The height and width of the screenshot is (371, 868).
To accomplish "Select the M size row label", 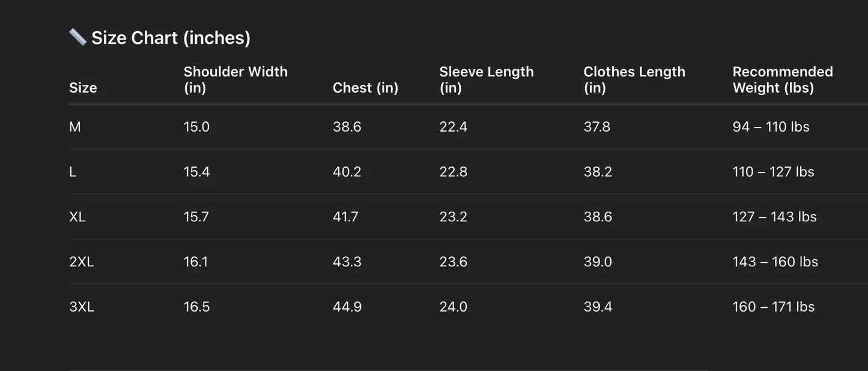I will (75, 127).
